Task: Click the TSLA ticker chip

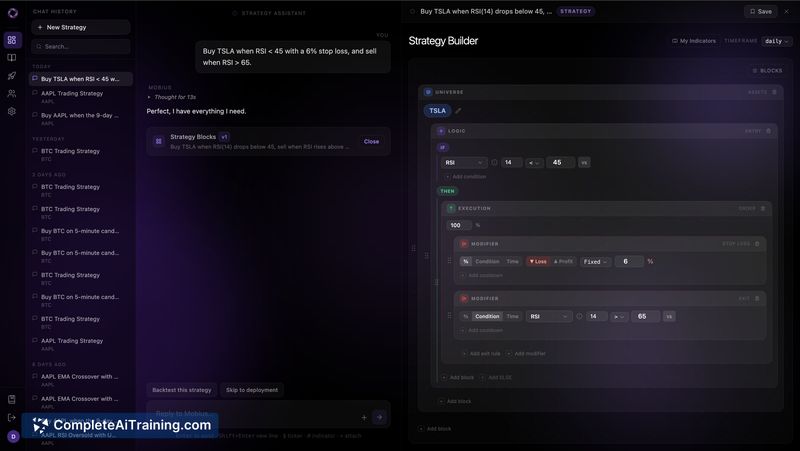Action: 437,111
